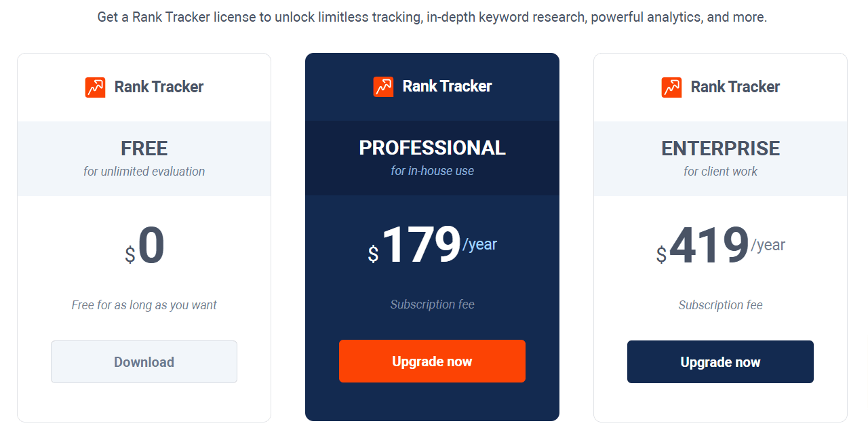Select the ENTERPRISE plan heading
Screen dimensions: 868x432
click(720, 149)
